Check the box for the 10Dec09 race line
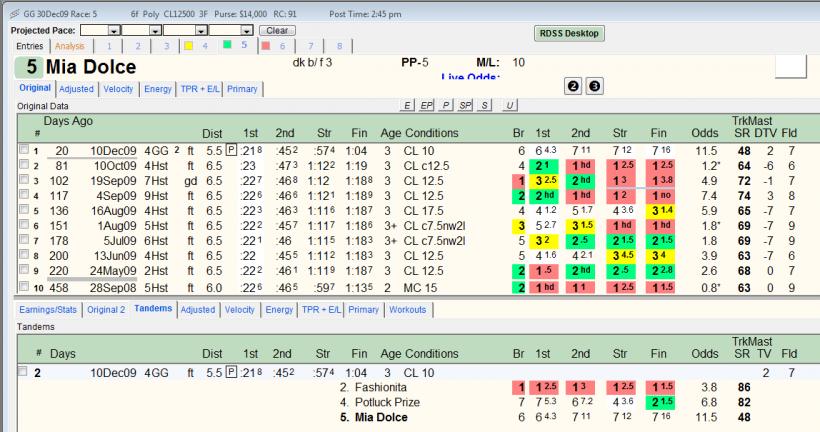820x432 pixels. click(x=24, y=150)
